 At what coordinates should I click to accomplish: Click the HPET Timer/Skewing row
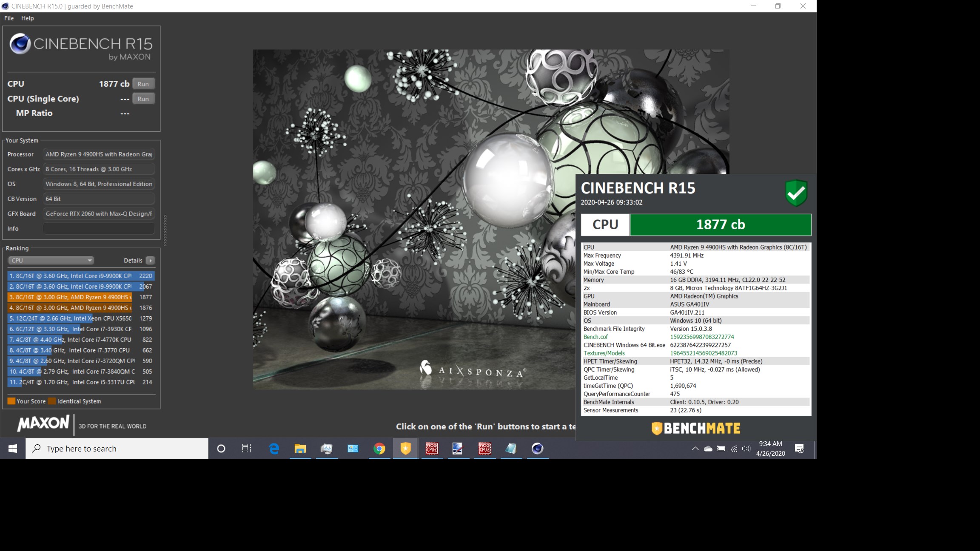[x=696, y=361]
